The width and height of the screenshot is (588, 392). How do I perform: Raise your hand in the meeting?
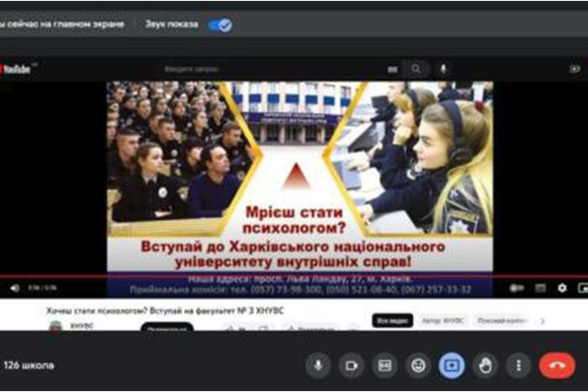pyautogui.click(x=486, y=365)
